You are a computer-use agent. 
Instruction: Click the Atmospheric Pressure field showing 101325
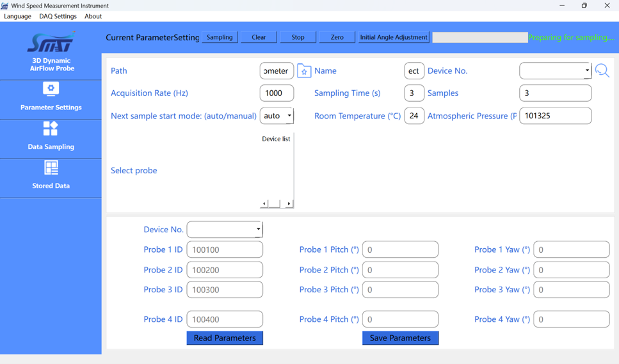point(556,116)
